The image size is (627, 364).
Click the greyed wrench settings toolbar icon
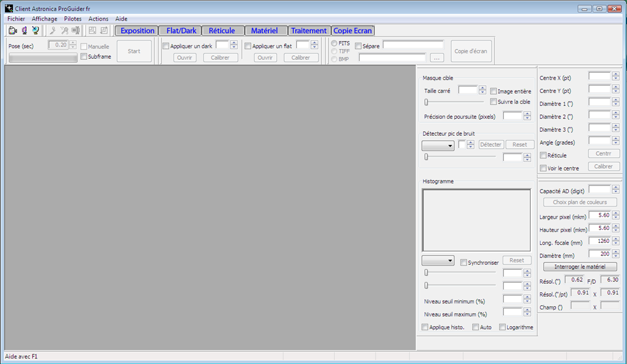pyautogui.click(x=53, y=31)
